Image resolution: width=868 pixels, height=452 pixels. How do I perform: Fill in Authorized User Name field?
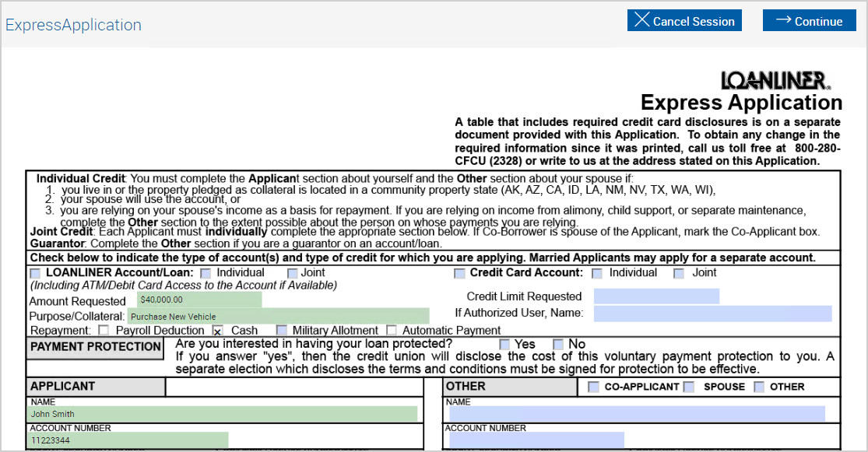click(x=713, y=314)
